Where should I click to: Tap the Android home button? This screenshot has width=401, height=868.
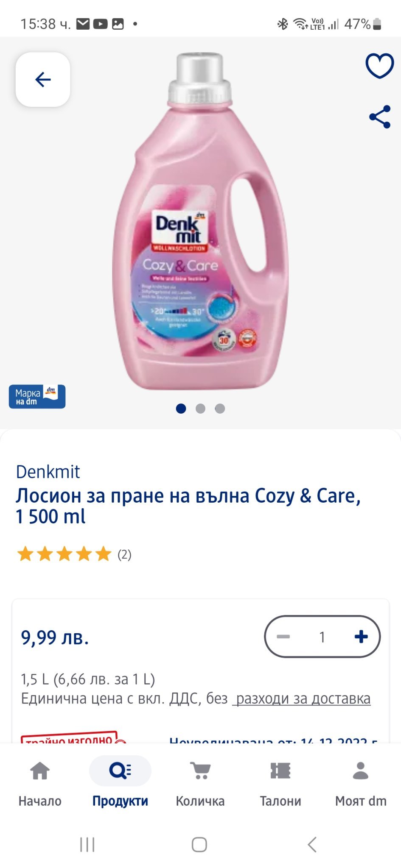click(199, 844)
